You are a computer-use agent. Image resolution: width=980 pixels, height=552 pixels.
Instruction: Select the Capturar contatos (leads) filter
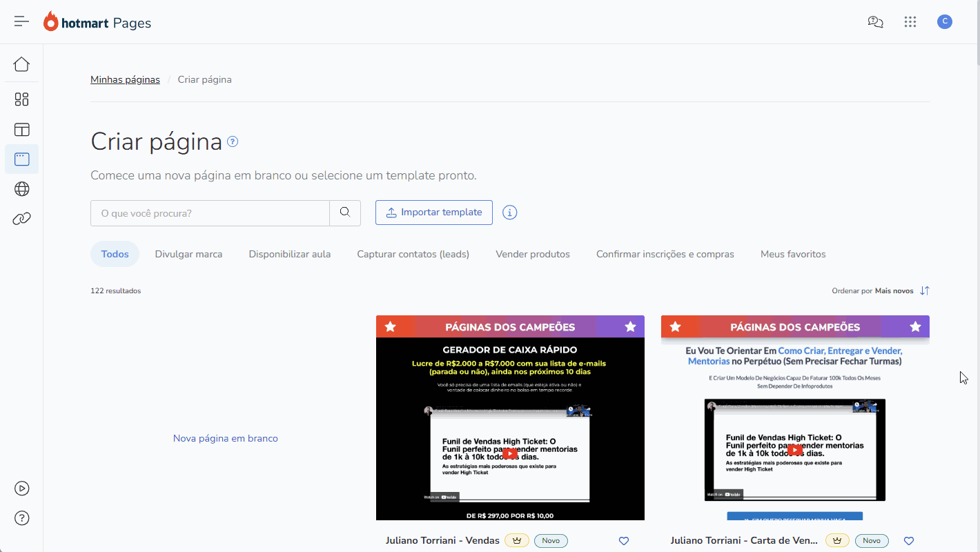(413, 254)
